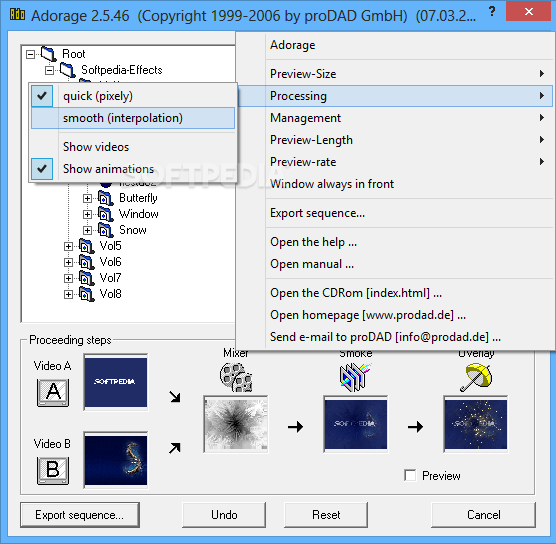This screenshot has width=556, height=544.
Task: Click the Smoke preview thumbnail
Action: [356, 424]
